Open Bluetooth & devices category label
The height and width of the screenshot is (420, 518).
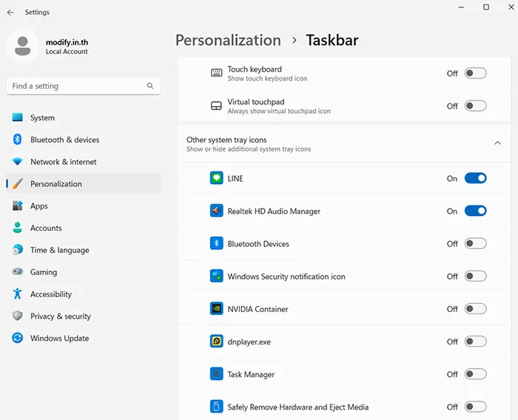tap(65, 140)
